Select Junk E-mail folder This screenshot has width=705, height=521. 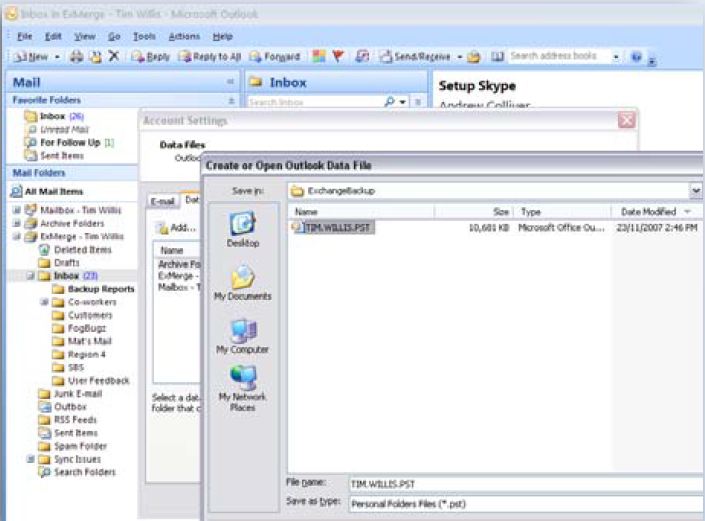71,394
